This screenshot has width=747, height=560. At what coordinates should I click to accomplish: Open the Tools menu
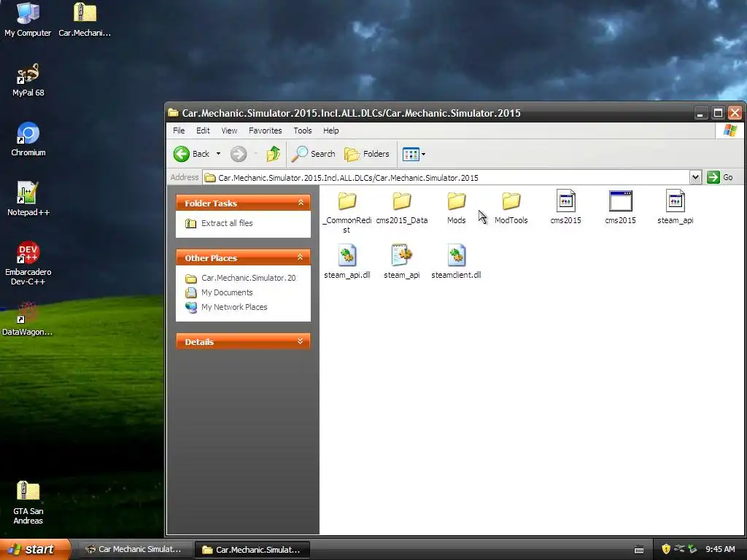point(303,131)
